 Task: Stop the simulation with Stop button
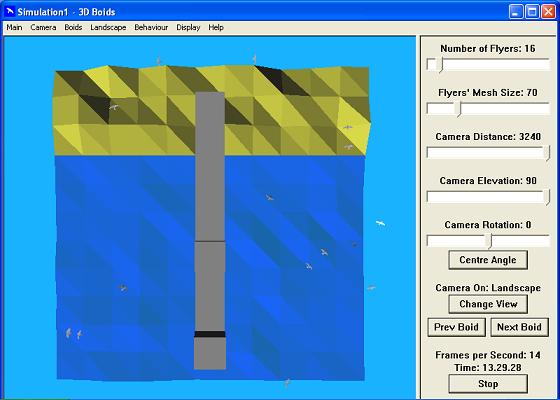tap(488, 384)
